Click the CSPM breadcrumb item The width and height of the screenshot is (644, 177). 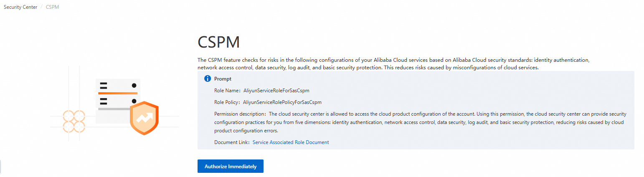tap(53, 8)
